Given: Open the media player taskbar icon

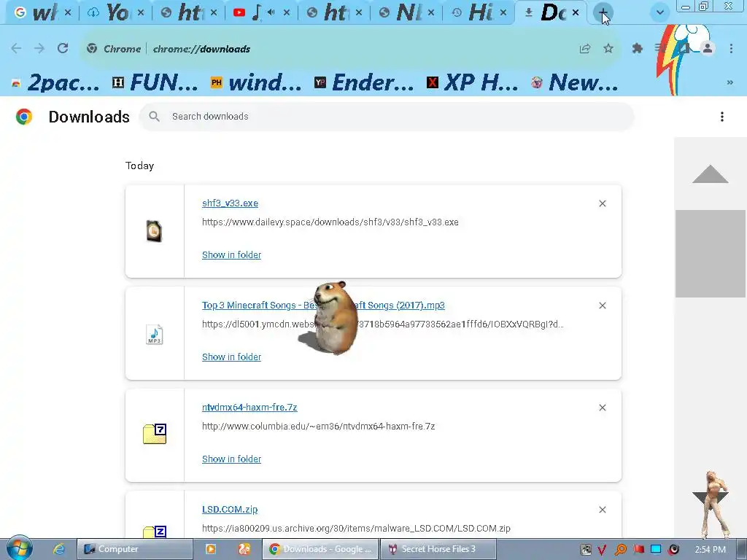Looking at the screenshot, I should (x=211, y=549).
